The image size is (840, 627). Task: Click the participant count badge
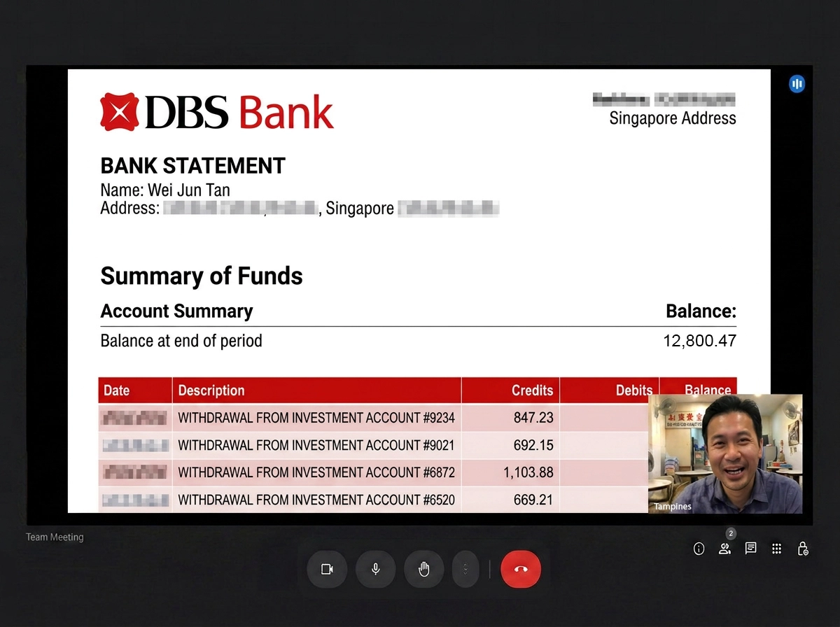731,534
